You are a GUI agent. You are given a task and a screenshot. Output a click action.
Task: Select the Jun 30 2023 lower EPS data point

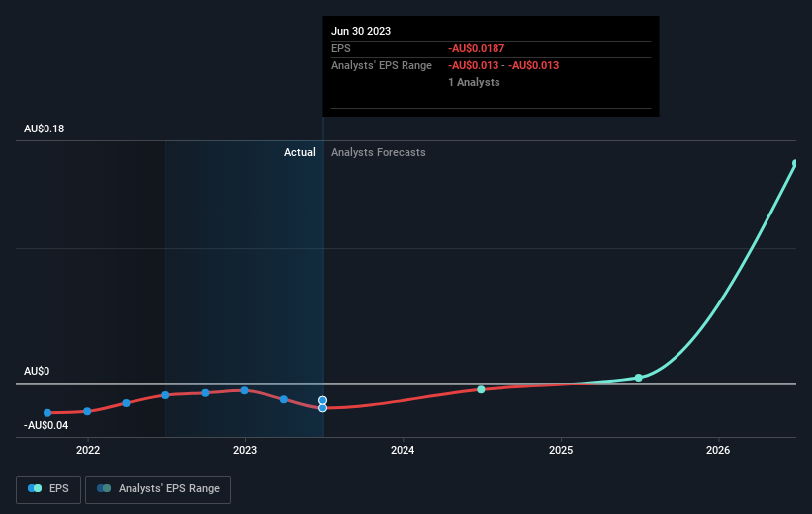point(323,408)
